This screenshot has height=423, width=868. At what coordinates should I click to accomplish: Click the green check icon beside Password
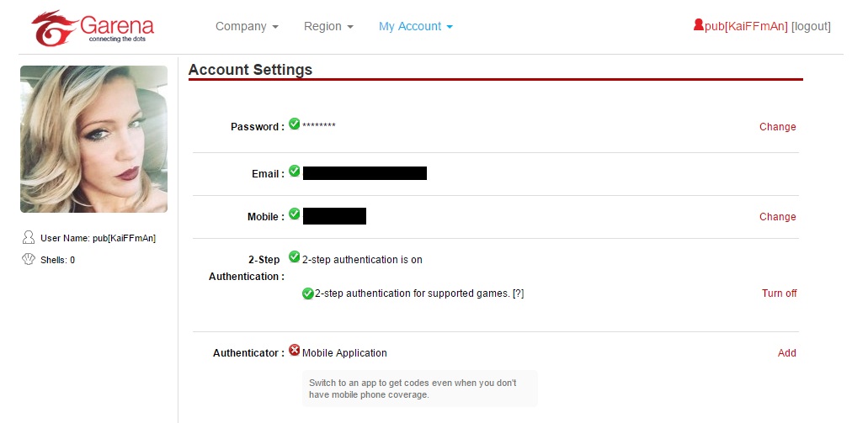coord(294,124)
